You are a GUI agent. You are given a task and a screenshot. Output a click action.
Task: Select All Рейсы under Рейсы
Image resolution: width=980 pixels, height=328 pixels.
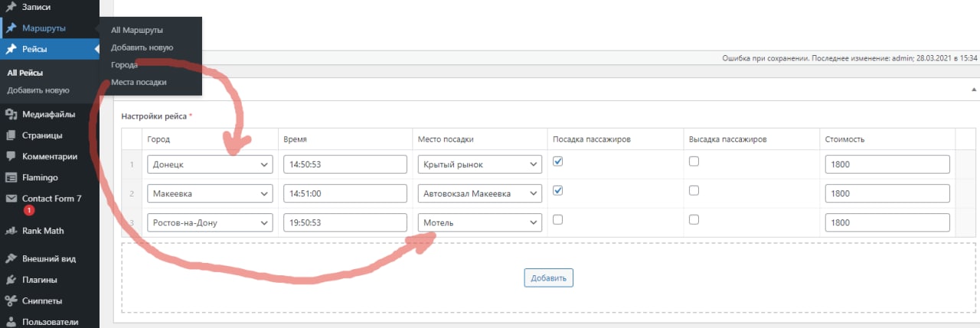[x=24, y=73]
